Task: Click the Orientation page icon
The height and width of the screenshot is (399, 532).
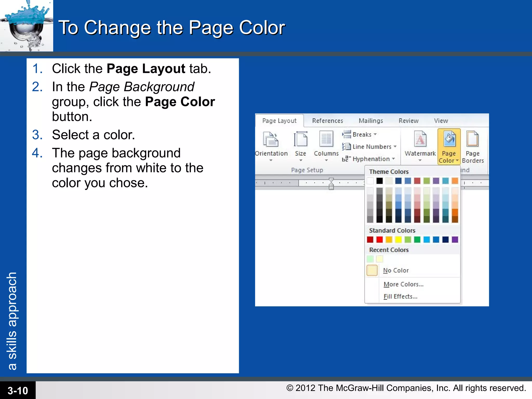Action: click(271, 139)
